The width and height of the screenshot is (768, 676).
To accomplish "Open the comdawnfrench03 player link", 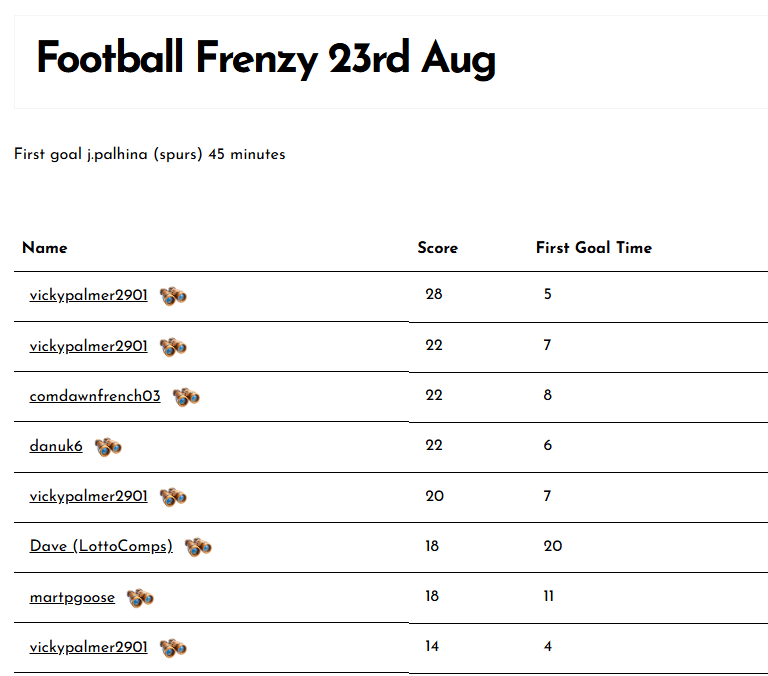I will click(x=95, y=396).
